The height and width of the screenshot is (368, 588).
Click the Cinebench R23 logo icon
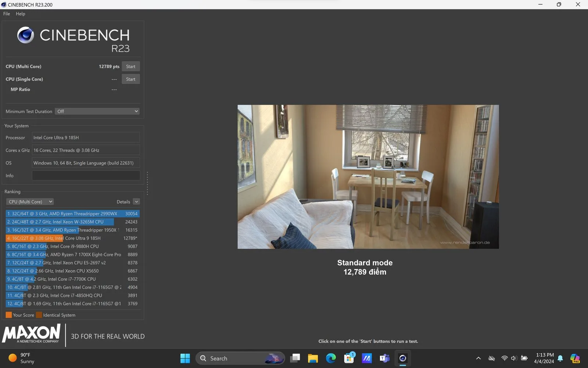coord(26,35)
